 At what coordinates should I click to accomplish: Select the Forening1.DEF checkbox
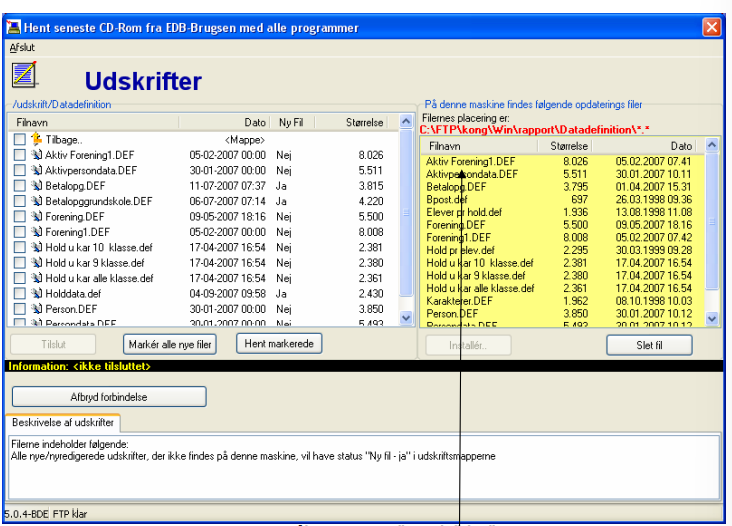click(20, 231)
